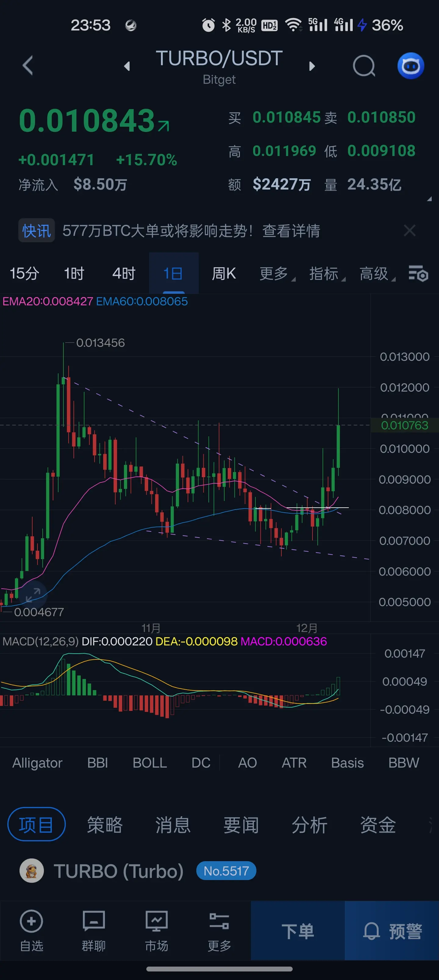Tap the 0.010763 price axis marker
Image resolution: width=439 pixels, height=980 pixels.
point(405,425)
